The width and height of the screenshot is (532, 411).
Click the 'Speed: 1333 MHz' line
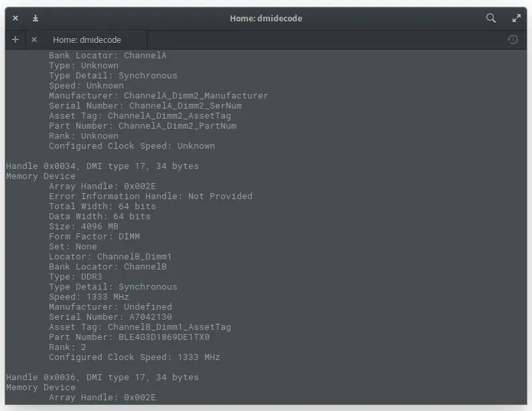click(x=89, y=296)
